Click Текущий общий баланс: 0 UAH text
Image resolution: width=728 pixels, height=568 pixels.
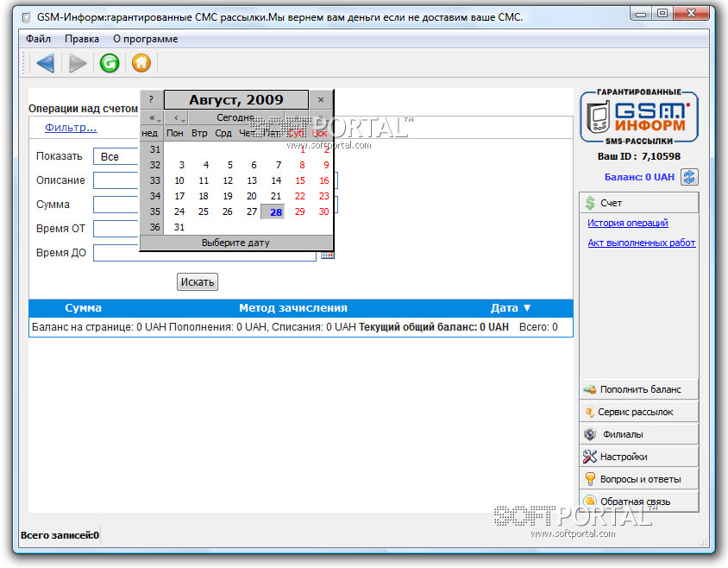pyautogui.click(x=434, y=327)
